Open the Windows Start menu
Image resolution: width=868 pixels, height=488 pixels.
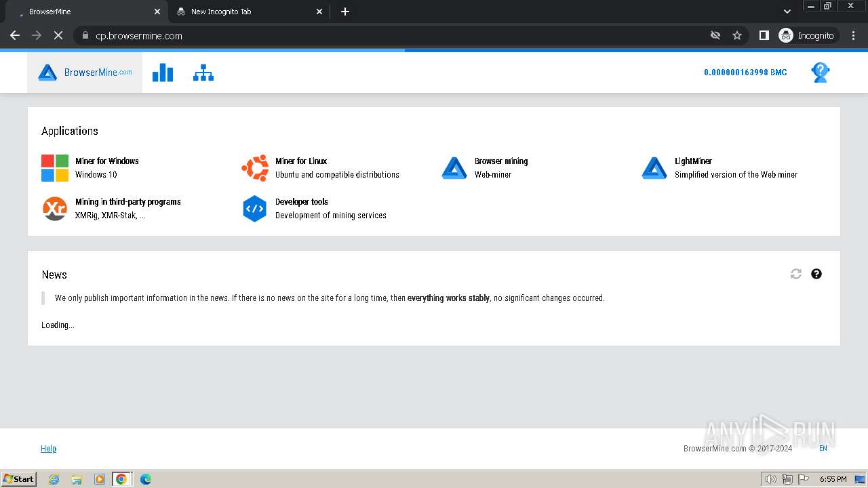(x=19, y=479)
